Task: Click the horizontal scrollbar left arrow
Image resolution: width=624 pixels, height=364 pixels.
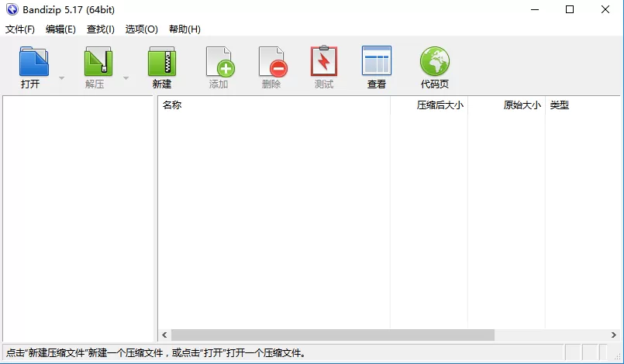Action: [x=165, y=335]
